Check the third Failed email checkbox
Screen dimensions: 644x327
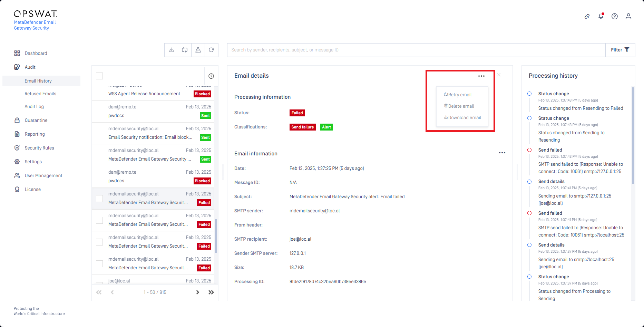point(99,242)
